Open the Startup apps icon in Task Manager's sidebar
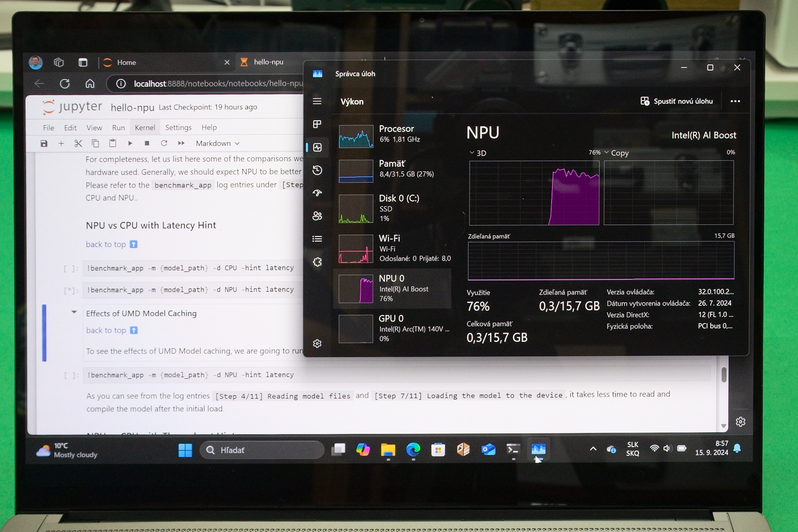 click(317, 193)
